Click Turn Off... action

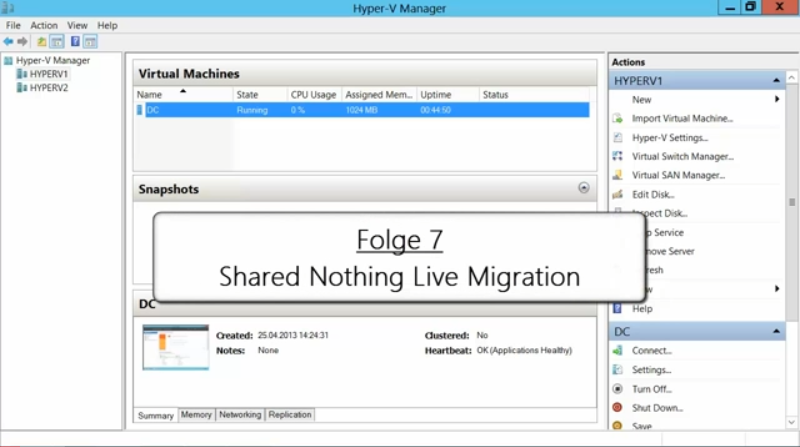(x=652, y=389)
